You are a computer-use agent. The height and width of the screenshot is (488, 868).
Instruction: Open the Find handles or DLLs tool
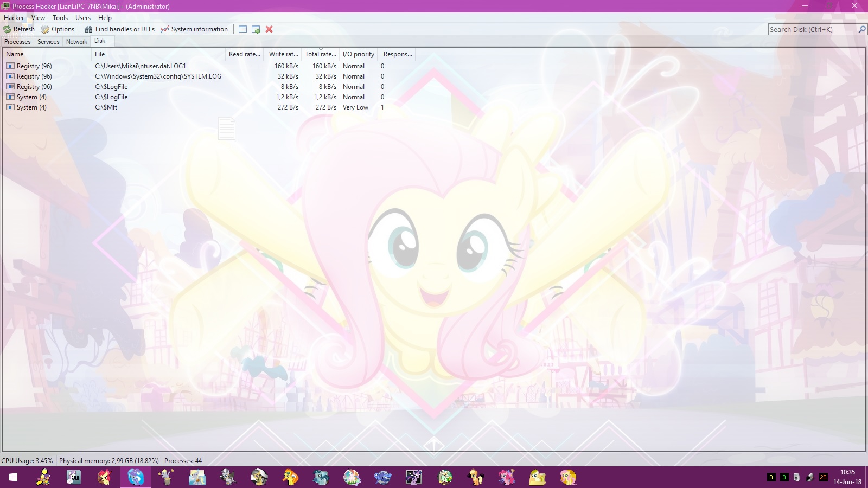coord(120,29)
